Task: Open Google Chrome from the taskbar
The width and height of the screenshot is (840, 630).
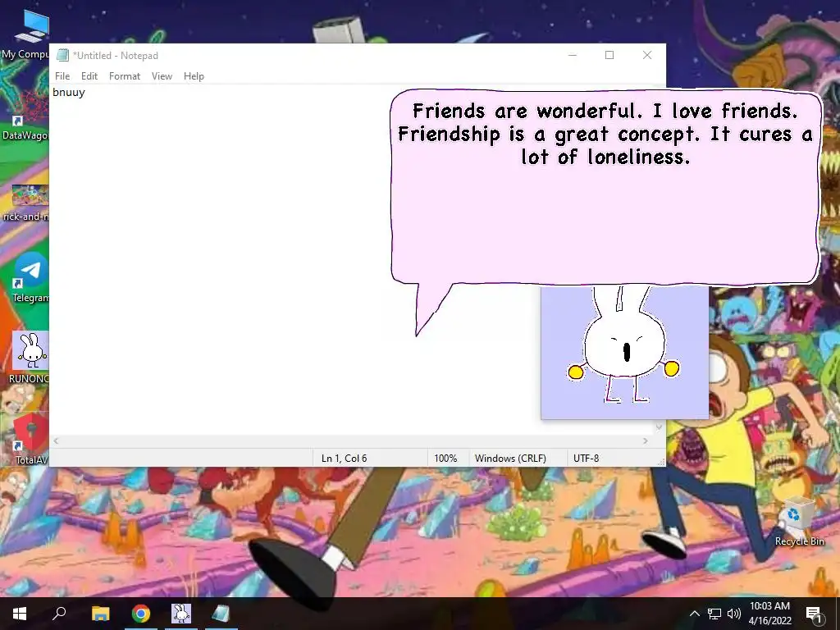Action: 141,614
